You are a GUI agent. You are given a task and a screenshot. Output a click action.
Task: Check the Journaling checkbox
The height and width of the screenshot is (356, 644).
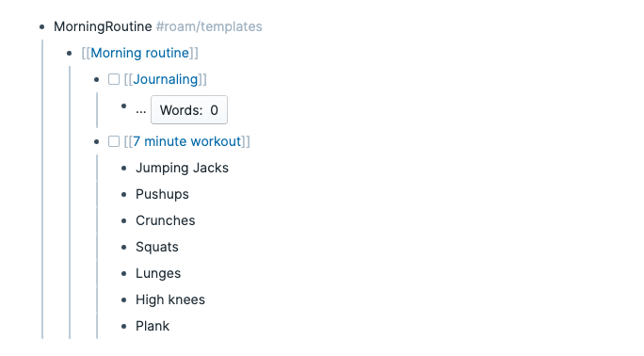pos(114,79)
